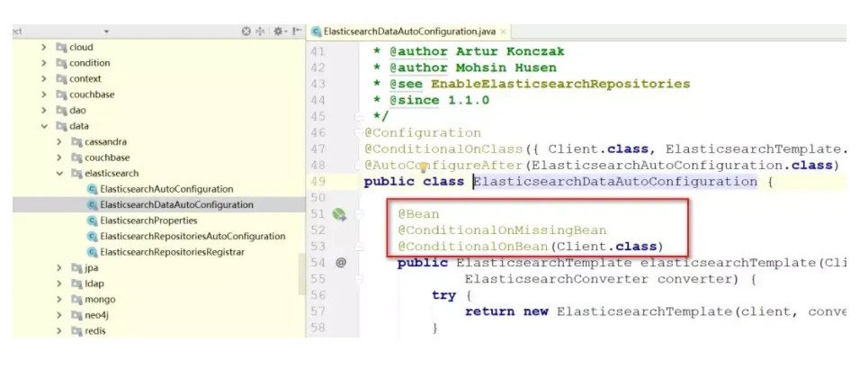This screenshot has width=868, height=369.
Task: Collapse the elasticsearch package
Action: (59, 174)
